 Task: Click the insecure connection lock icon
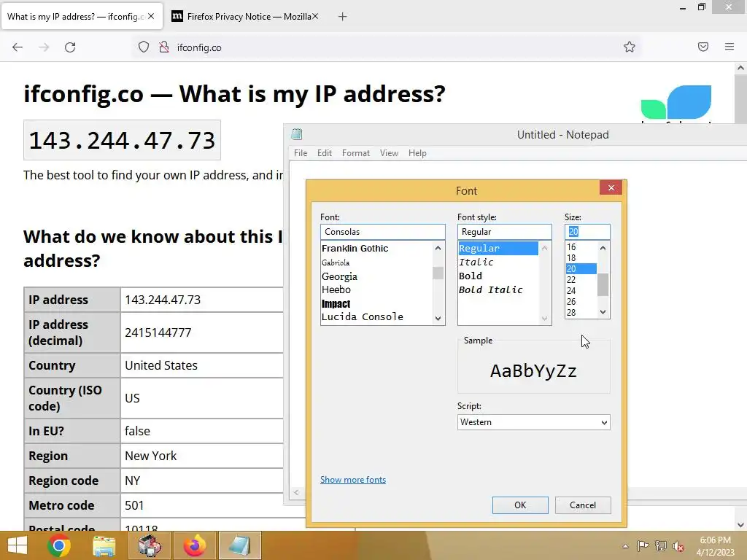coord(164,47)
